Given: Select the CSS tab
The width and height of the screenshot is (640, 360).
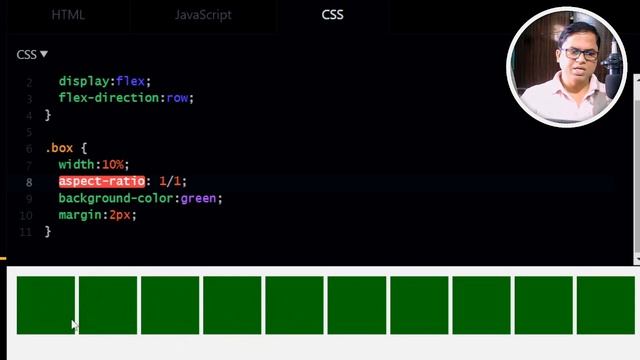Looking at the screenshot, I should click(x=332, y=15).
